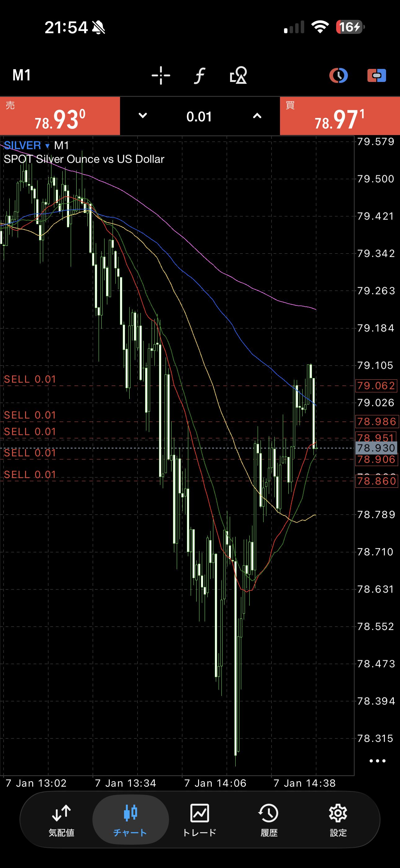Open the 履歴 history tab
400x868 pixels.
[x=269, y=820]
